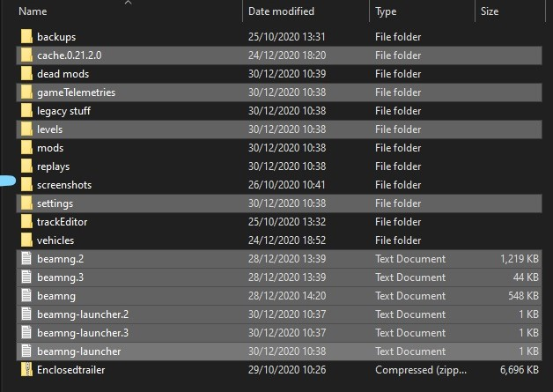
Task: Click the date '25/10/2020 13:32' cell
Action: point(287,222)
